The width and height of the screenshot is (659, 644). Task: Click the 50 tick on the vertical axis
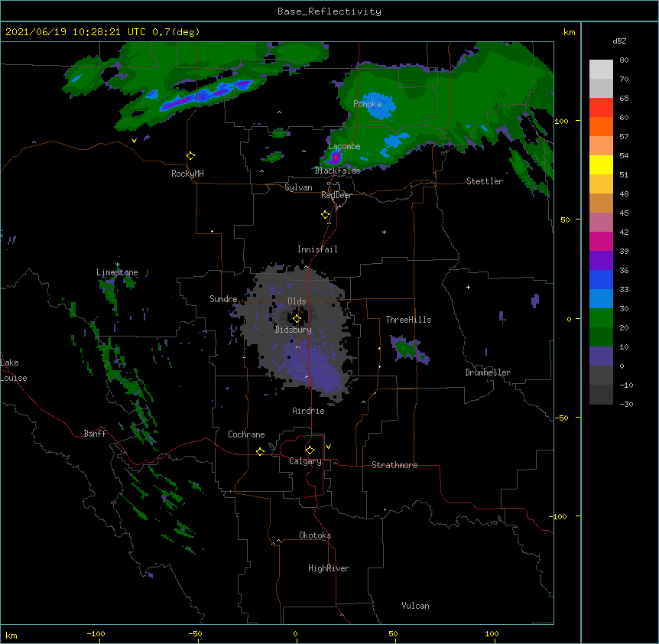coord(565,220)
